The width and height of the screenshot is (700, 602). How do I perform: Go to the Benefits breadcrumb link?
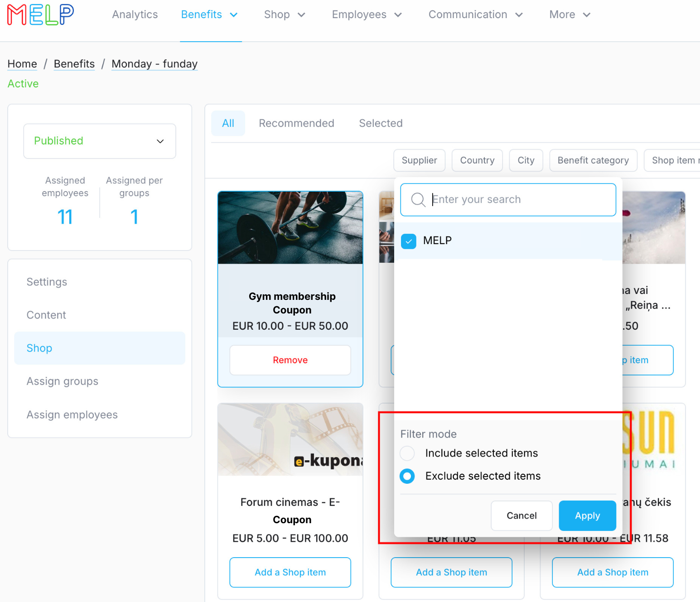click(74, 64)
